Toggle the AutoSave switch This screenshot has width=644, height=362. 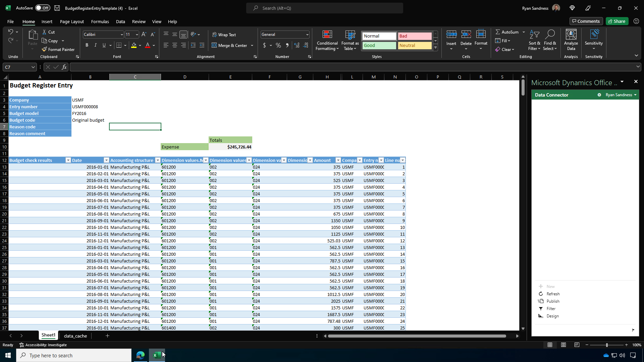[43, 8]
